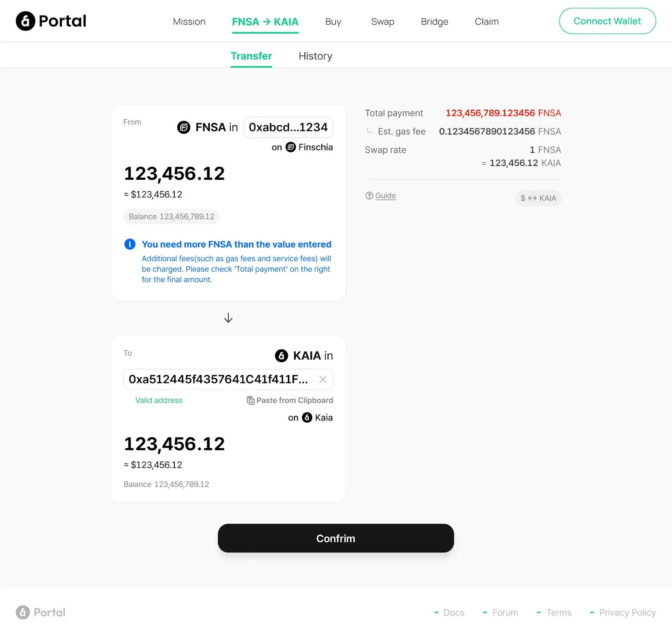The height and width of the screenshot is (636, 672).
Task: Click the Portal logo in the header
Action: pyautogui.click(x=51, y=21)
